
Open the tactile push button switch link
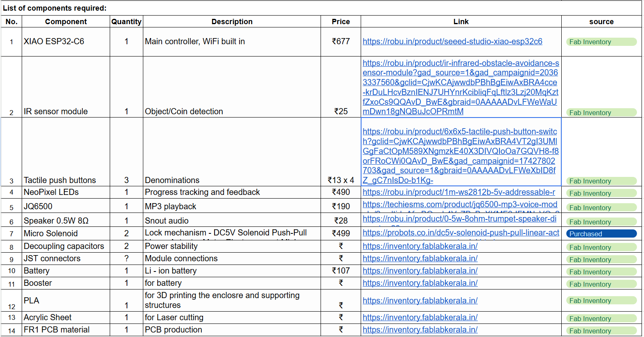pyautogui.click(x=461, y=156)
